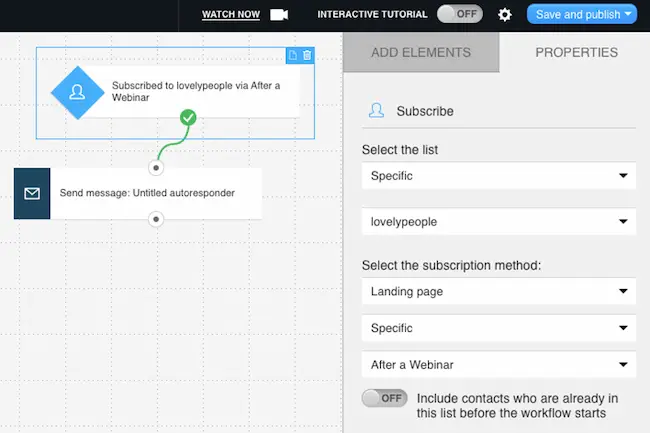
Task: Open the Landing page subscription method dropdown
Action: [499, 291]
